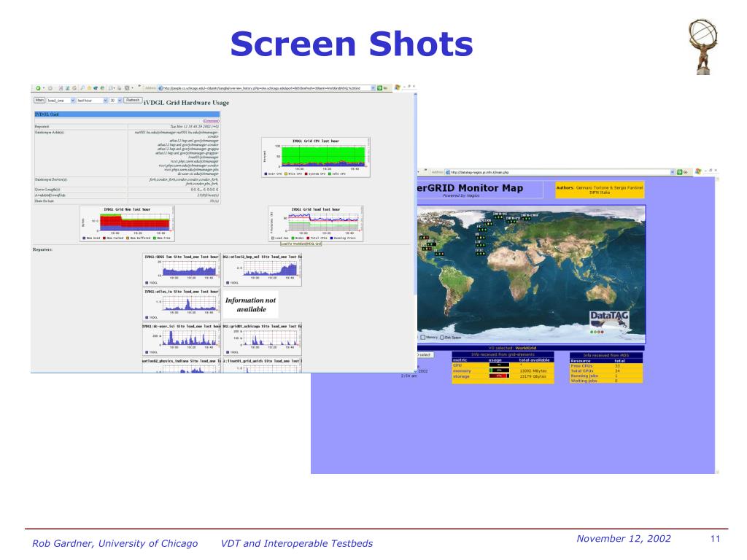The height and width of the screenshot is (560, 747).
Task: Click the CPU usage bar in the metric table
Action: point(499,365)
